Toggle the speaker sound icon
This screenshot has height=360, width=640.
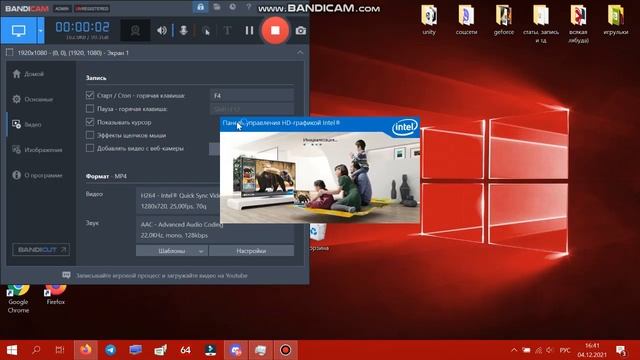(x=162, y=31)
